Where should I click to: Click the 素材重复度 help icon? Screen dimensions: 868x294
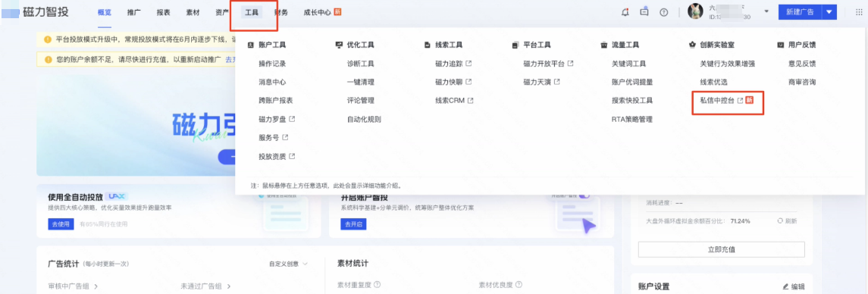(377, 285)
